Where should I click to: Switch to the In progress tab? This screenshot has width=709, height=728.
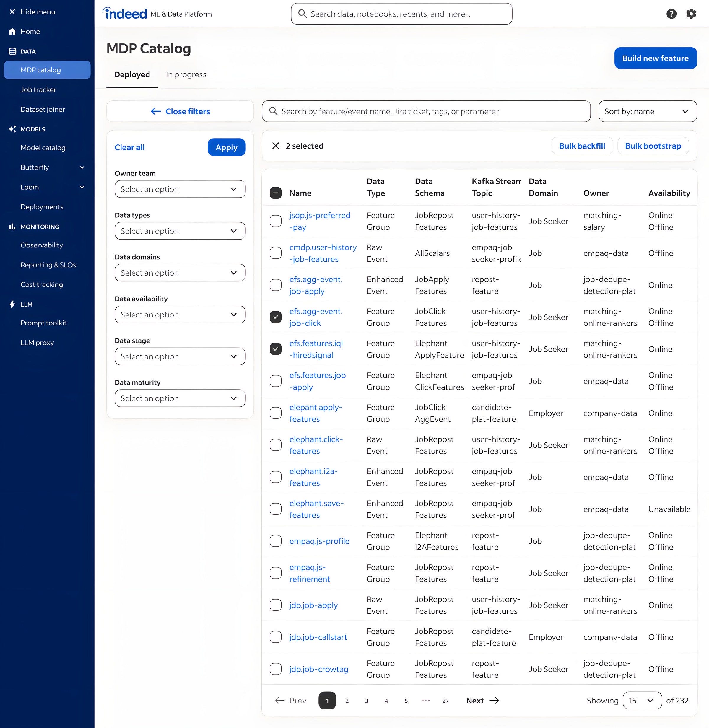186,74
